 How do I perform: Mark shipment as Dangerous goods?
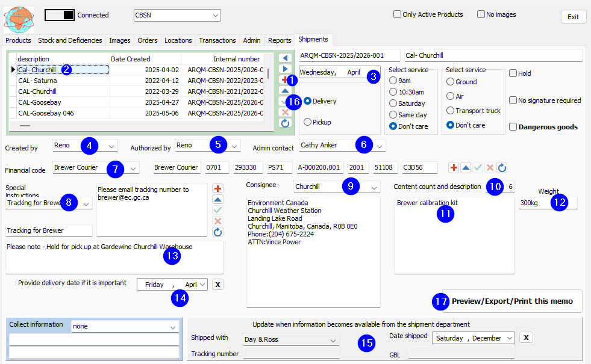(x=513, y=127)
